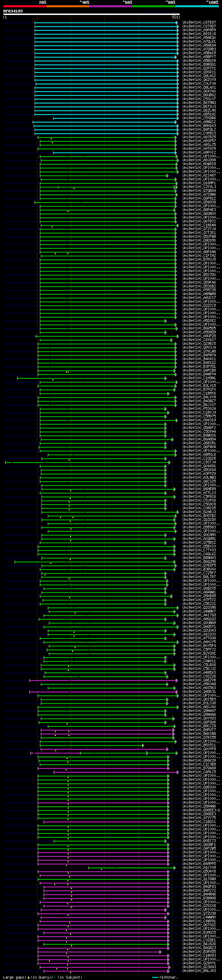Select the UniRef100_Q7ZYJ8 label
Image resolution: width=222 pixels, height=980 pixels.
(199, 229)
